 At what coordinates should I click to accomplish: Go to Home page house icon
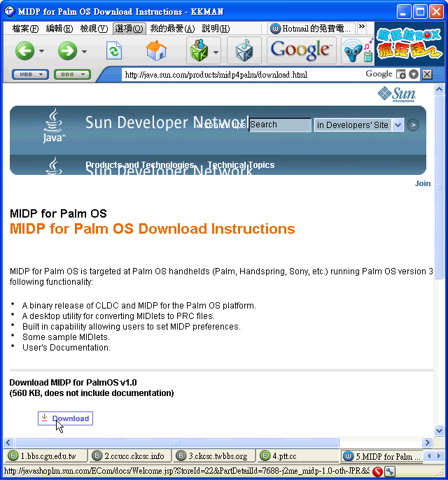click(156, 50)
